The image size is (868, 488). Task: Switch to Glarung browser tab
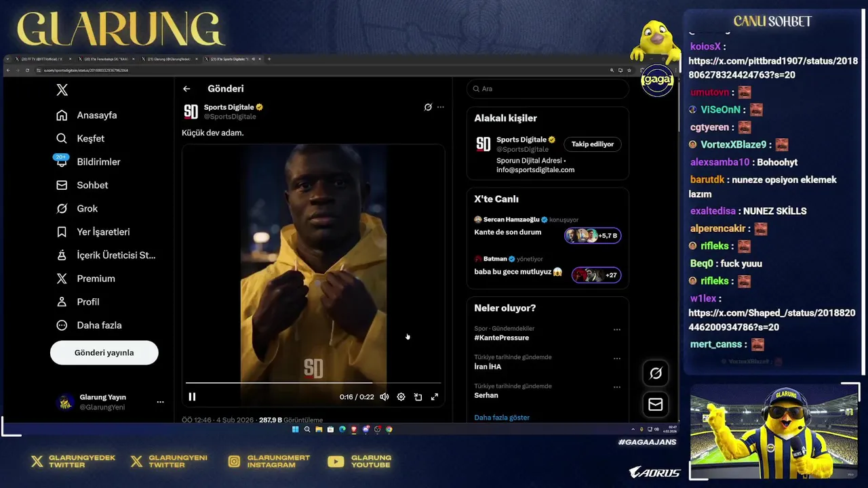(170, 59)
